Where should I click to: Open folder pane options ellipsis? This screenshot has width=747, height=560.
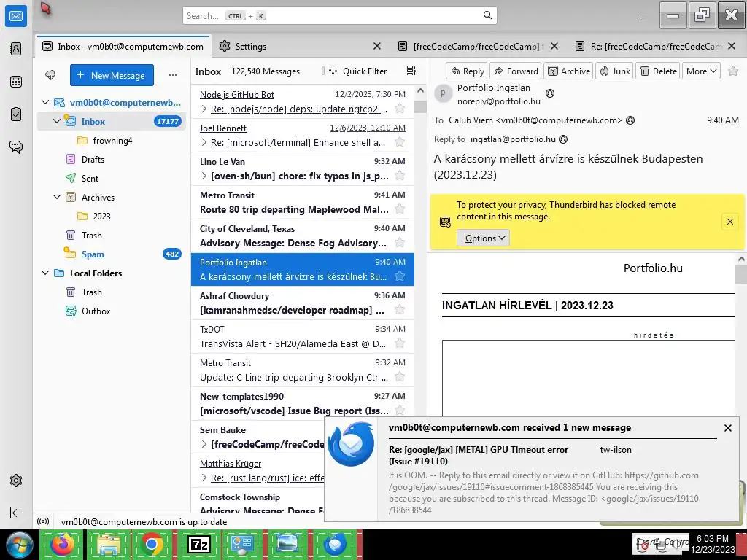coord(173,75)
